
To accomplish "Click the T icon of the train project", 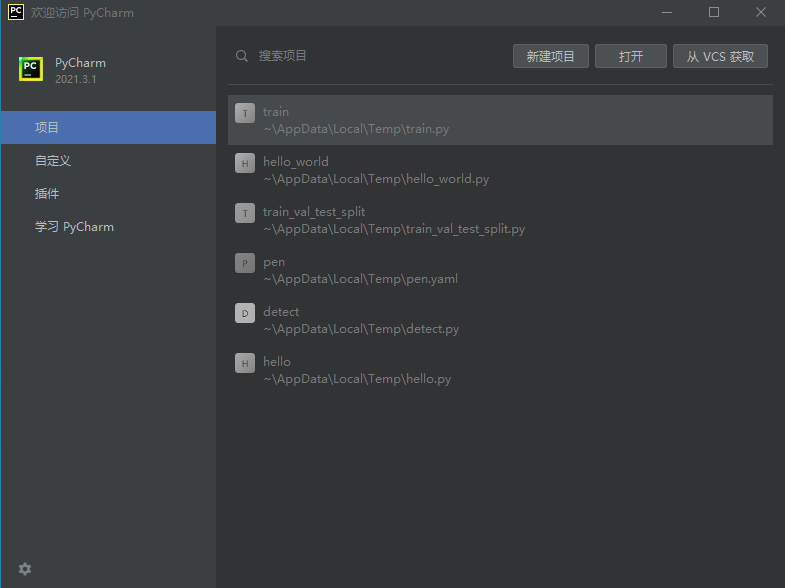I will [245, 113].
